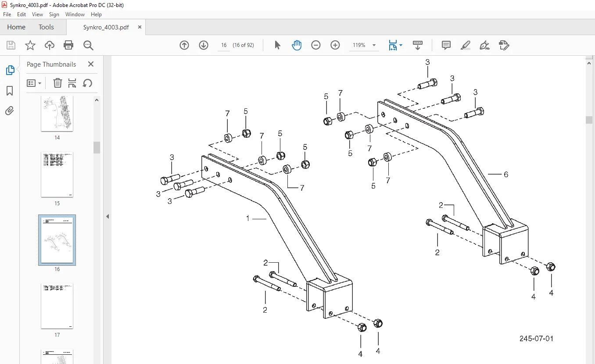Select the Hand pan tool
The image size is (595, 364).
[297, 45]
